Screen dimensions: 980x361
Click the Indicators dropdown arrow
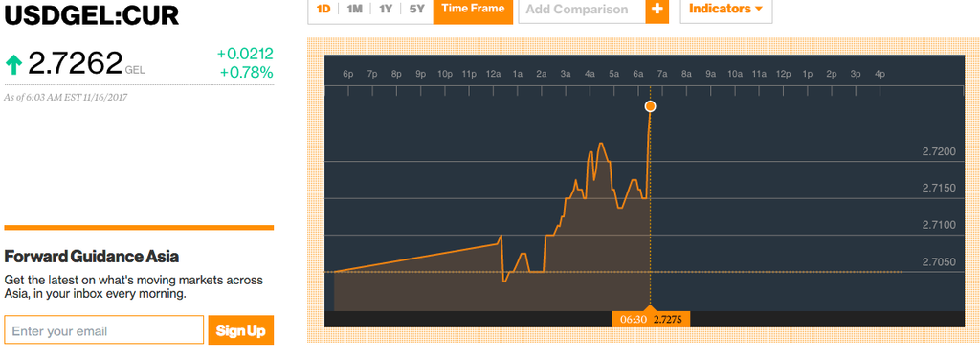tap(759, 10)
